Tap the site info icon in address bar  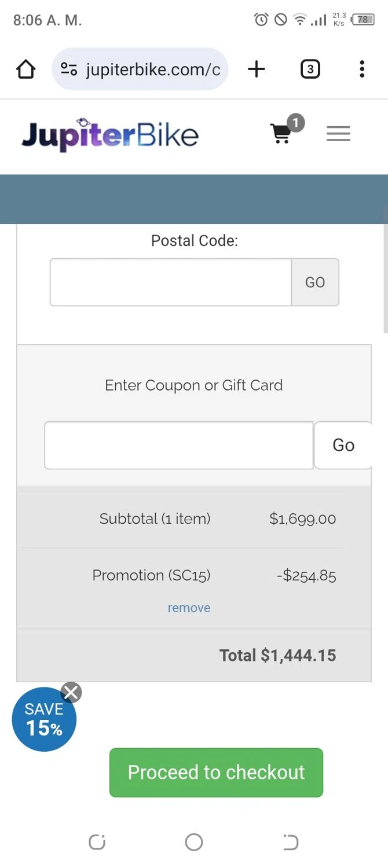[69, 69]
